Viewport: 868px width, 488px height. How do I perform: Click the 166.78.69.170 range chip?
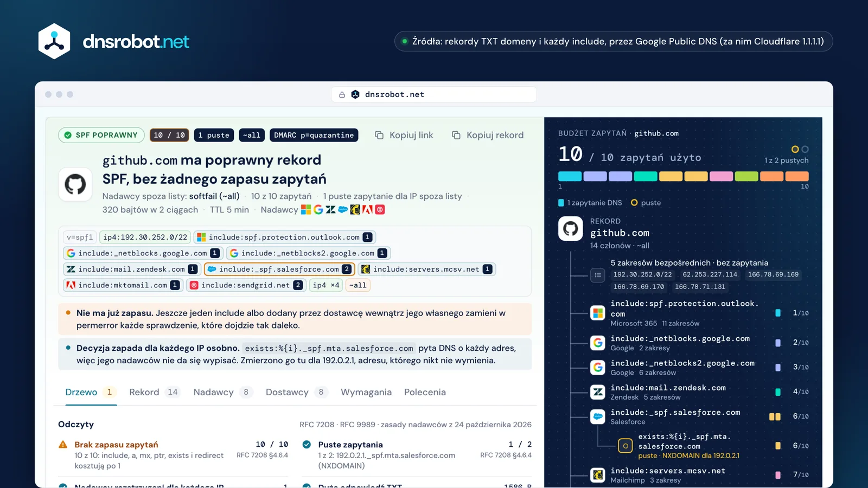pos(639,287)
